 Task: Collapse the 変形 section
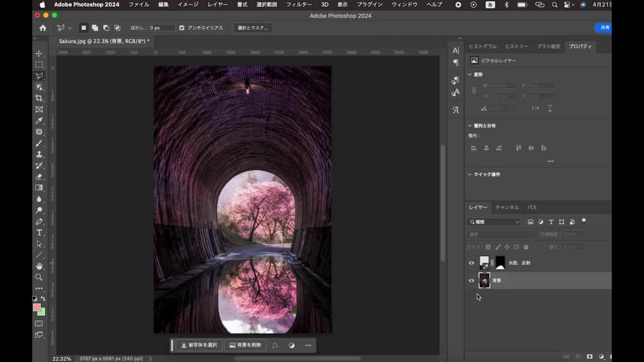click(x=470, y=74)
